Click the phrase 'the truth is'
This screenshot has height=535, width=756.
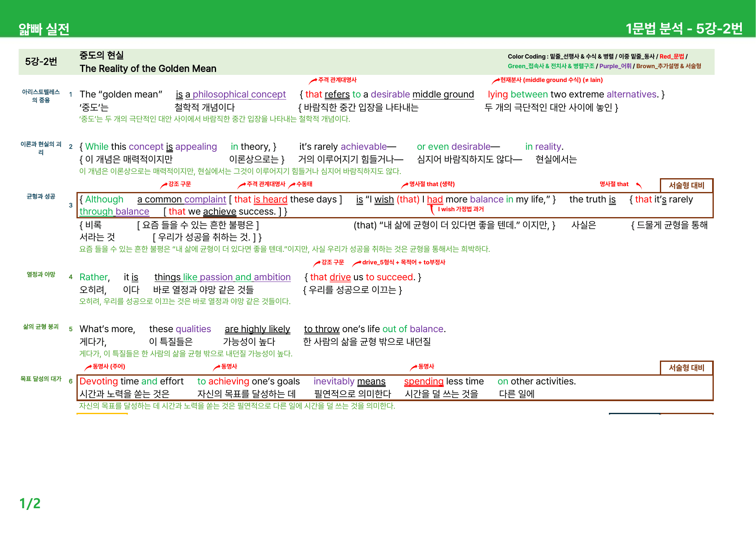pyautogui.click(x=593, y=200)
